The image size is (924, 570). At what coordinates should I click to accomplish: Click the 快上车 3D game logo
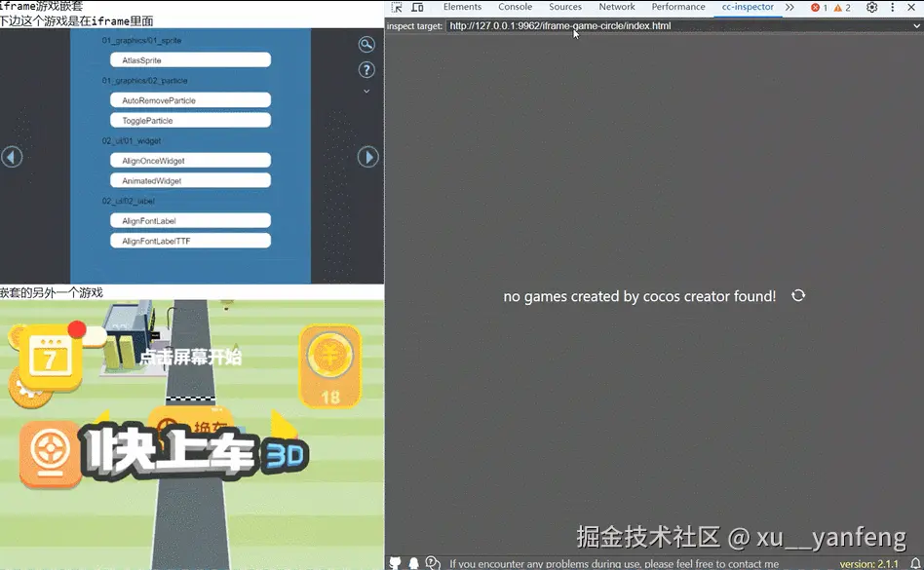pyautogui.click(x=195, y=452)
